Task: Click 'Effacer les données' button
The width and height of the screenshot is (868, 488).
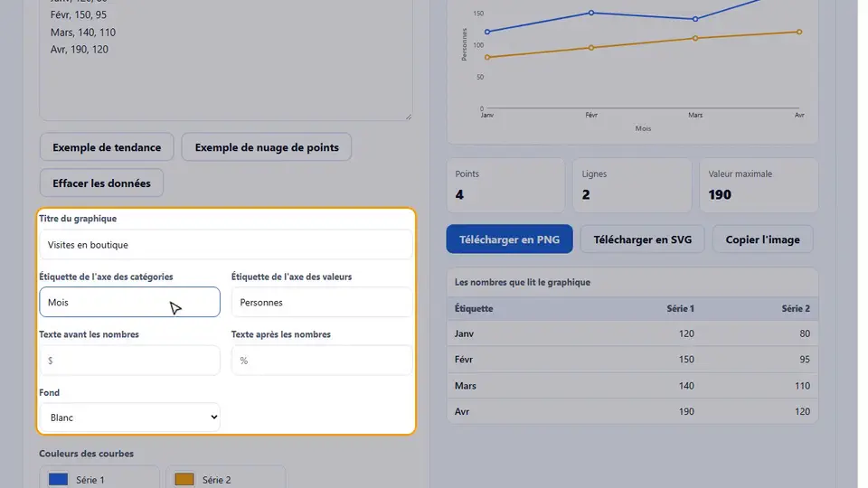Action: 101,183
